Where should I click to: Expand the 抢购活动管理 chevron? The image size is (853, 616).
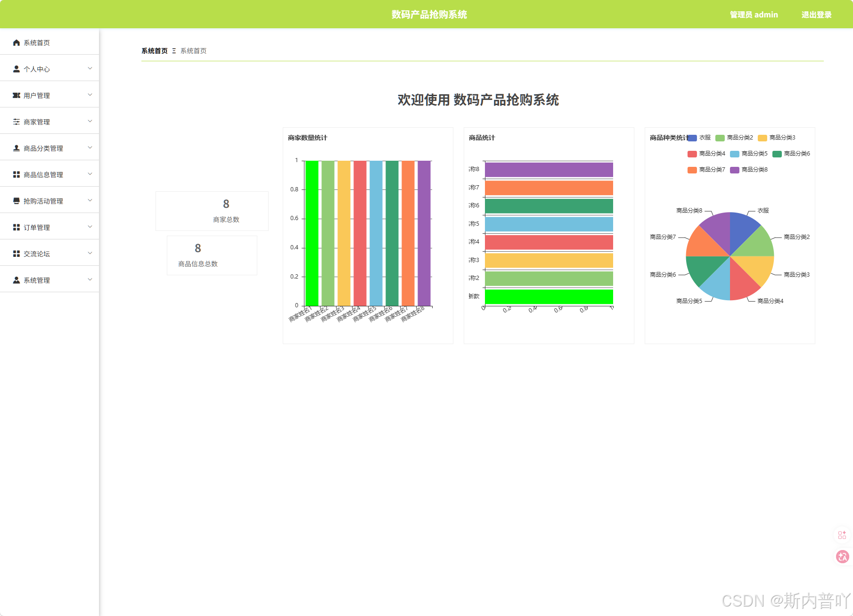point(90,201)
